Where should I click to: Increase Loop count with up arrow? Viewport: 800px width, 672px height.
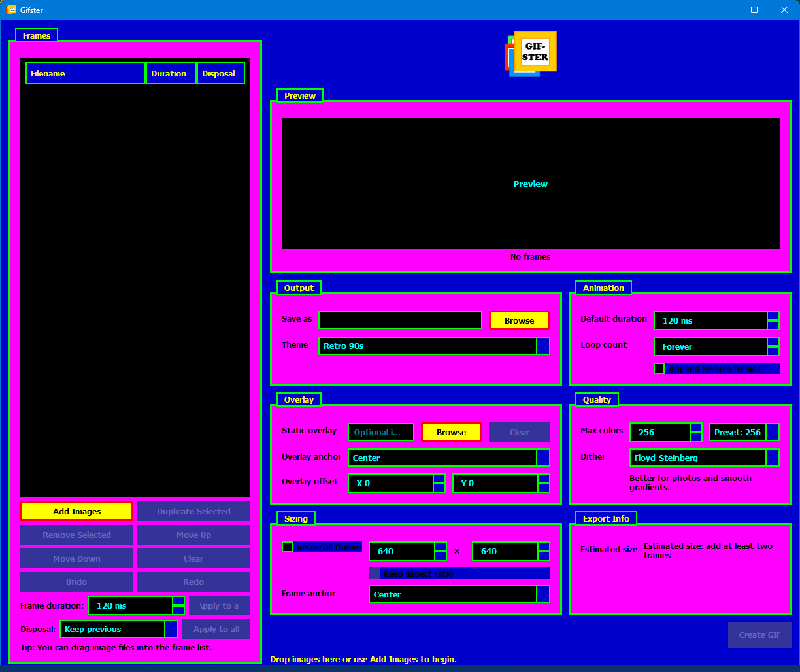click(x=773, y=342)
